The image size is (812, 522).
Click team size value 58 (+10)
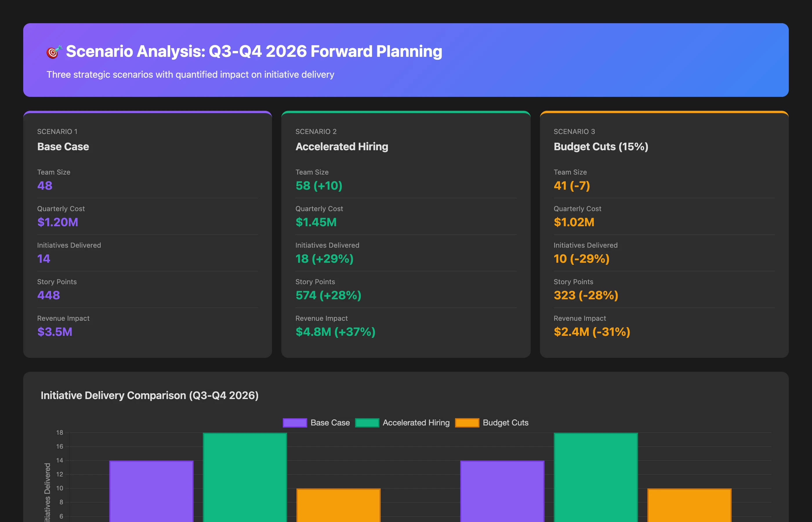319,185
